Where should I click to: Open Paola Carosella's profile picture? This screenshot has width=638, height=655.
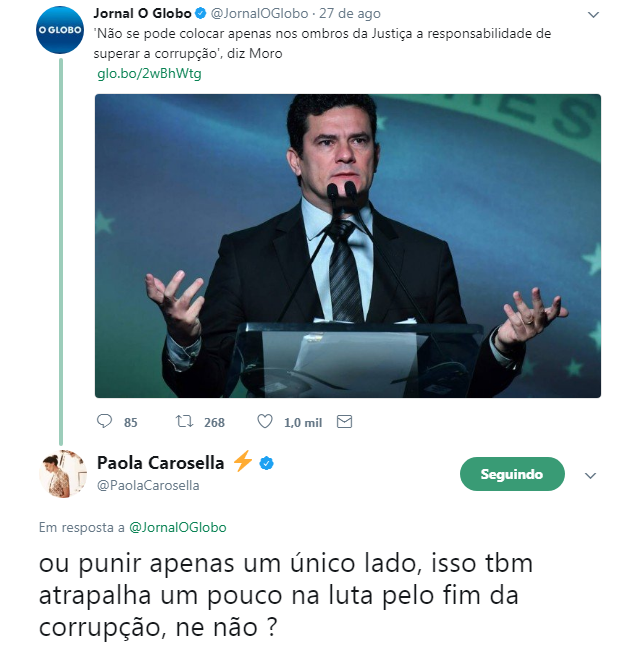(63, 474)
